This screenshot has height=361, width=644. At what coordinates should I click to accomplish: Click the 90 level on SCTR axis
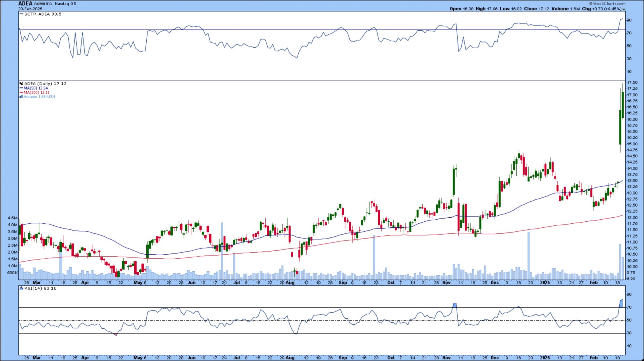coord(629,20)
